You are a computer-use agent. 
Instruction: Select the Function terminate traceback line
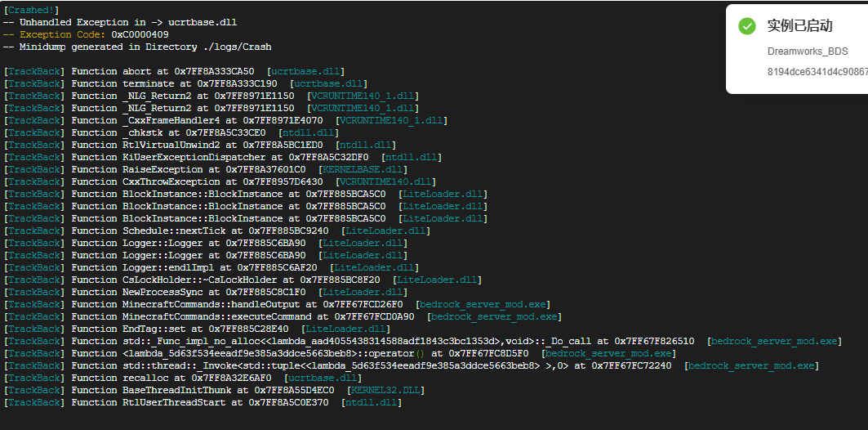(x=185, y=83)
